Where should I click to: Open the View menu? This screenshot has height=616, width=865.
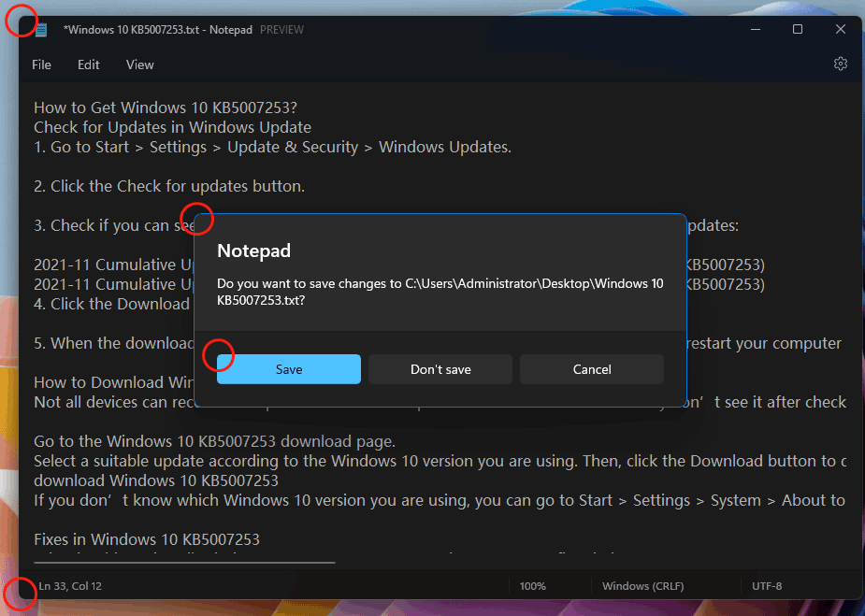click(139, 64)
